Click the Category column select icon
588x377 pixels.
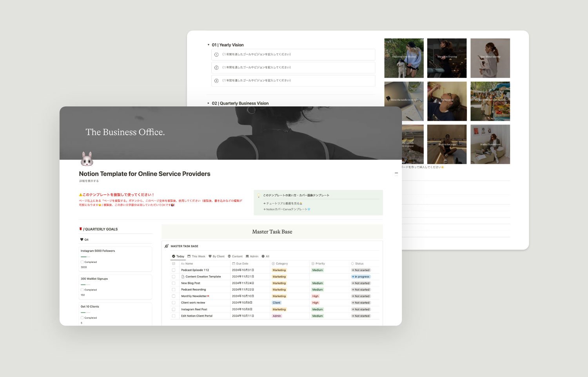coord(273,264)
